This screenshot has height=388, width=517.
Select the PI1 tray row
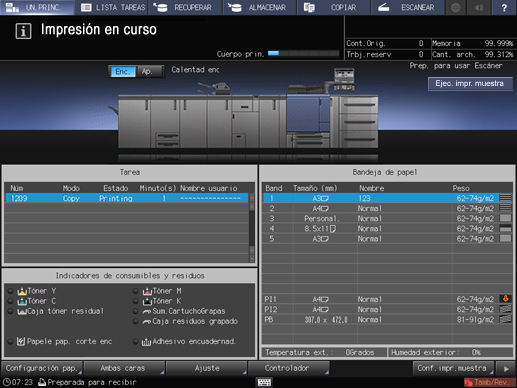388,299
